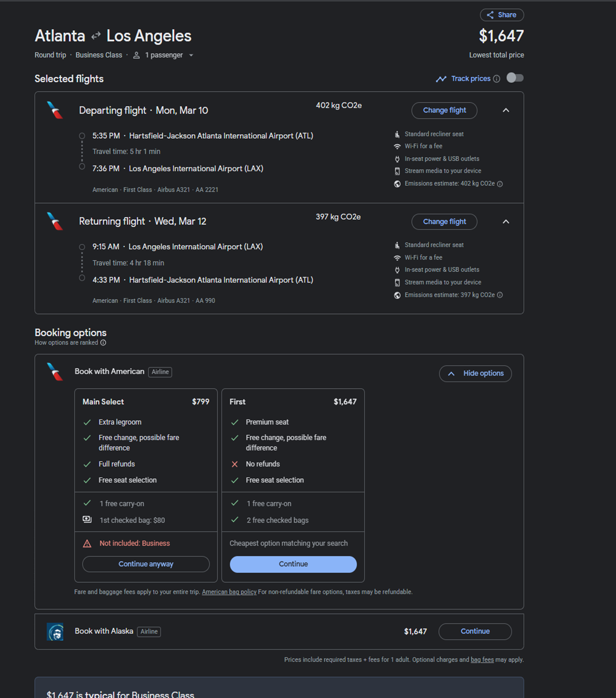
Task: Click 'Travel time: 4 hr 18 min'
Action: point(128,263)
